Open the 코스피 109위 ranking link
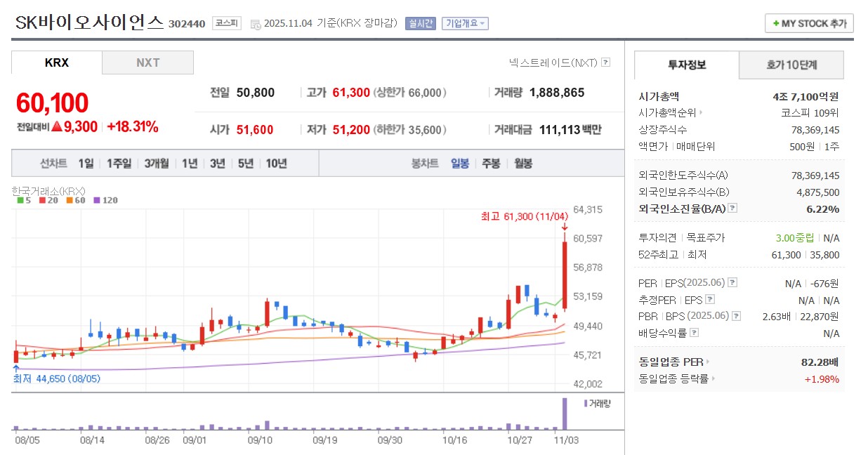This screenshot has width=868, height=455. pyautogui.click(x=809, y=112)
